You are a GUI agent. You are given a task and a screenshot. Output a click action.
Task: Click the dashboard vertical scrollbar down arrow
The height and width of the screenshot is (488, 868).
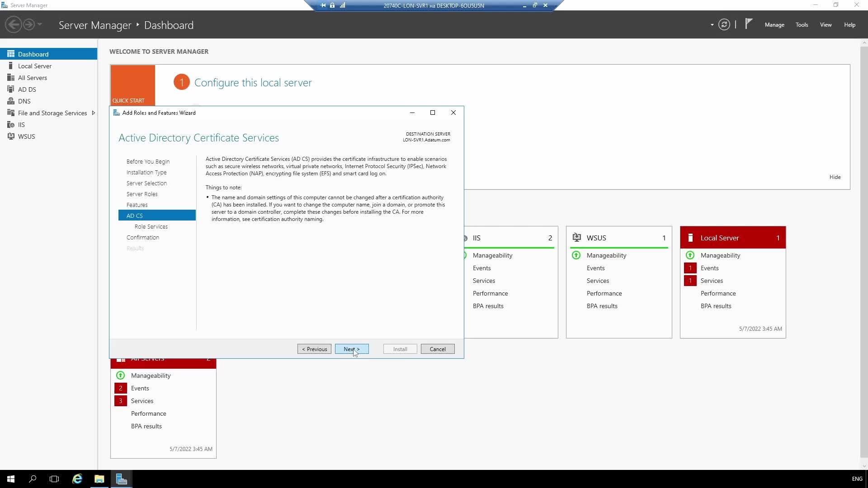[864, 466]
